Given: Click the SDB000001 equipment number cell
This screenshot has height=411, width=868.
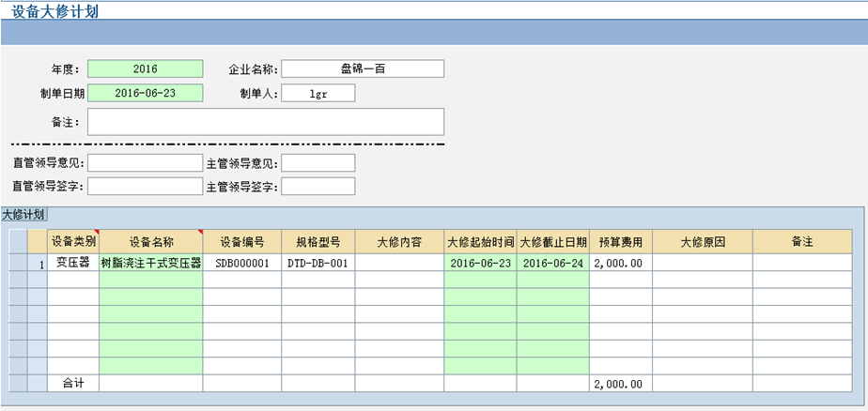Looking at the screenshot, I should click(241, 263).
